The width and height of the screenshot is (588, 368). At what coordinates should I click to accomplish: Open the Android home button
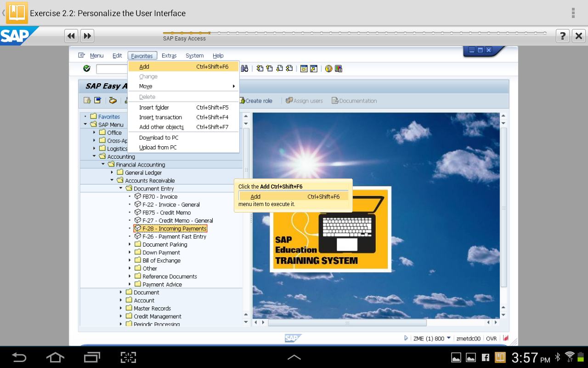[x=55, y=357]
